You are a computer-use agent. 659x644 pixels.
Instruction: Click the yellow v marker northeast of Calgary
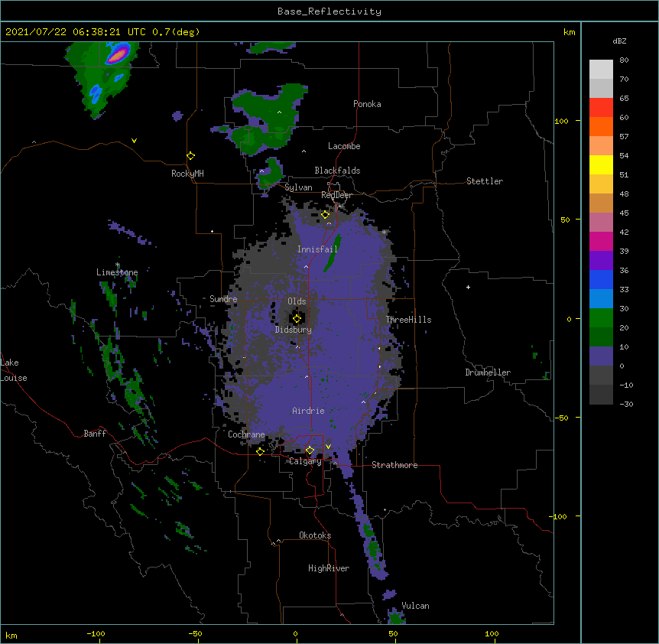pyautogui.click(x=328, y=447)
